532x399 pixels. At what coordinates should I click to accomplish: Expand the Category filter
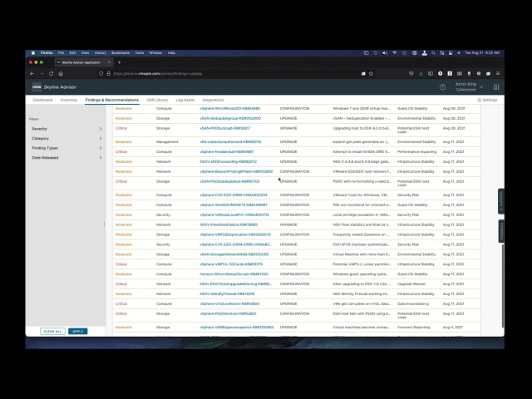pyautogui.click(x=66, y=139)
